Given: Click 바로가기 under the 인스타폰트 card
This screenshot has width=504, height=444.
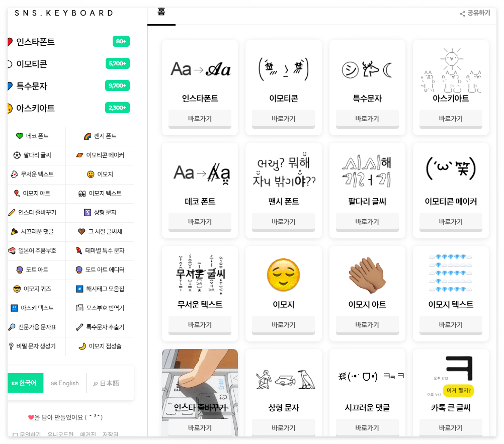Looking at the screenshot, I should point(200,119).
